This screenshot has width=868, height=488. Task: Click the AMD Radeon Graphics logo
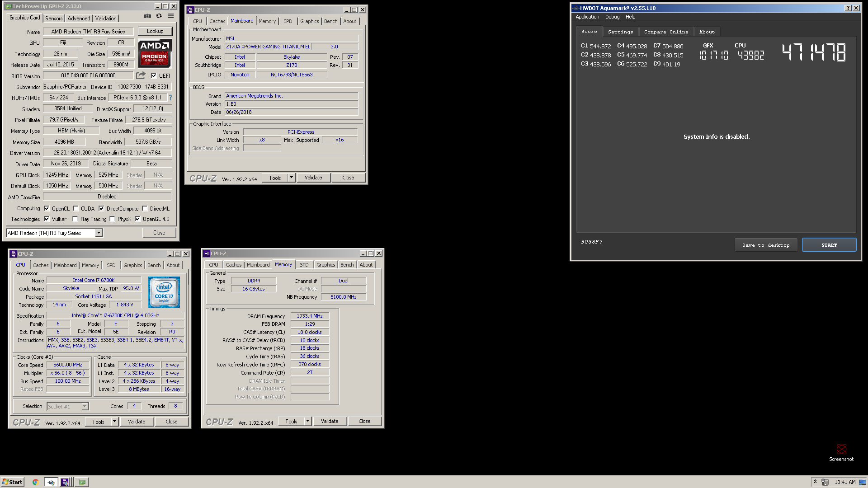[155, 54]
